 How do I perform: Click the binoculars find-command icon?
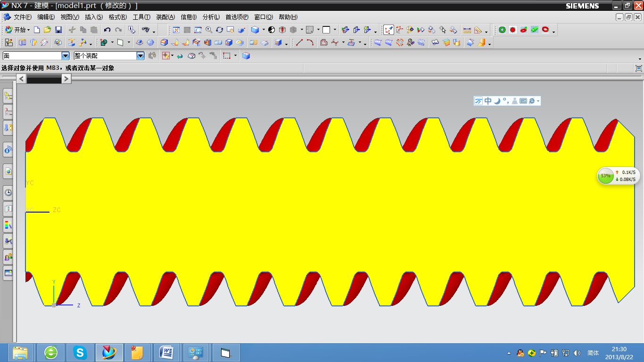point(145,30)
